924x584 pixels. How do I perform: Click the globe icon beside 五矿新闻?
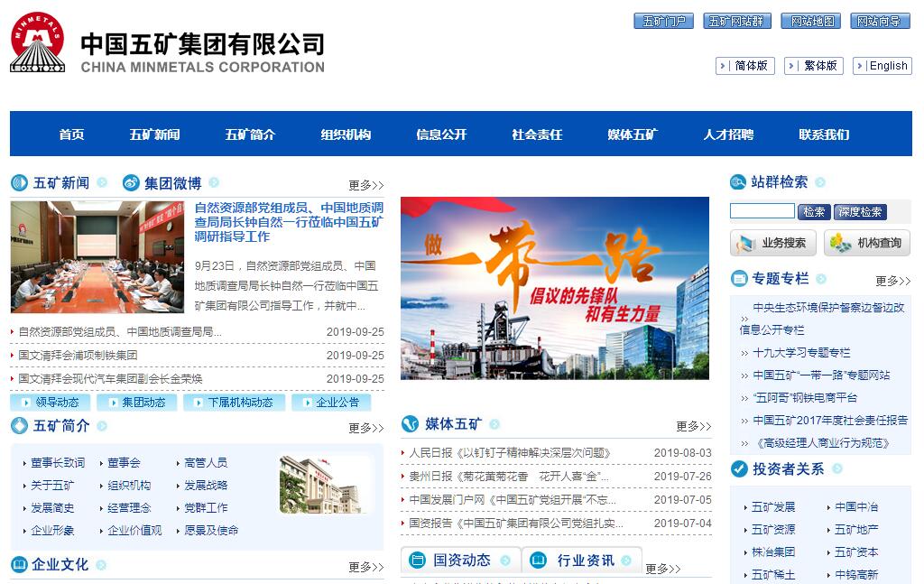coord(20,182)
